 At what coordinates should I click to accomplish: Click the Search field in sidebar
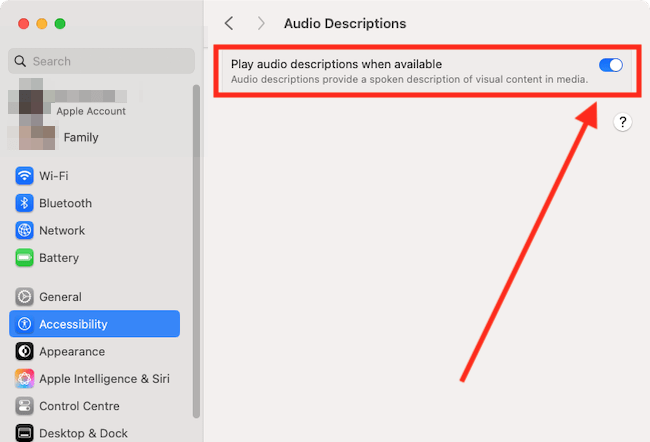[100, 61]
